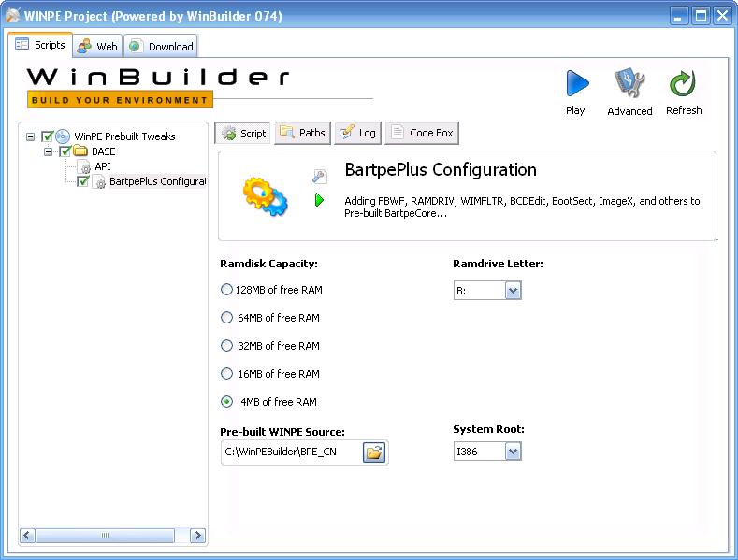Viewport: 738px width, 560px height.
Task: Run script with small green play arrow
Action: pos(319,199)
